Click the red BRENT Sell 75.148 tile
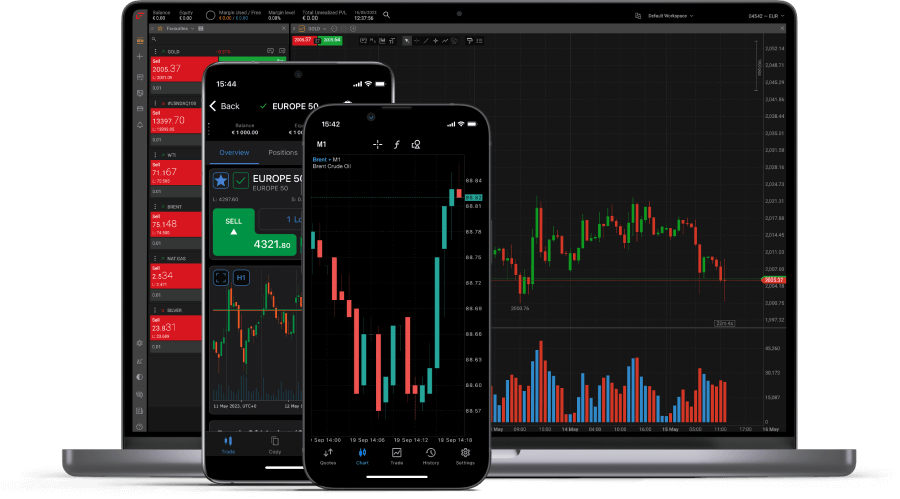This screenshot has width=900, height=499. (176, 224)
